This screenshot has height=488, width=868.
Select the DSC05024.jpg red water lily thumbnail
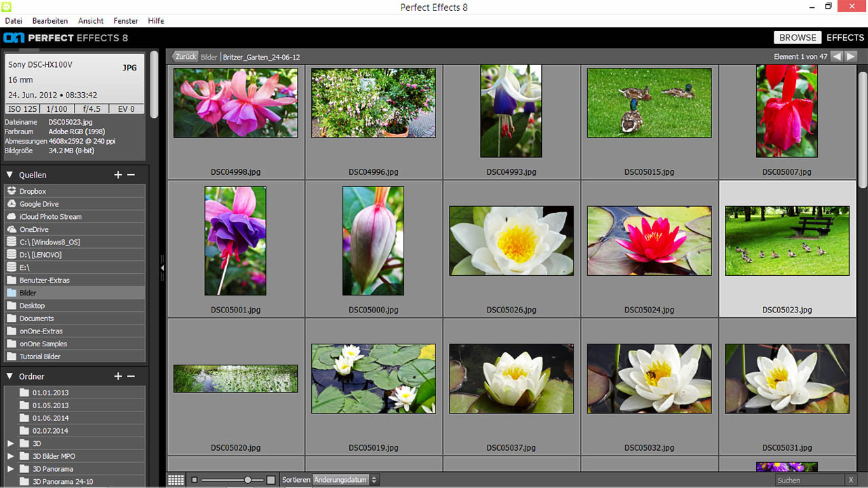coord(649,241)
